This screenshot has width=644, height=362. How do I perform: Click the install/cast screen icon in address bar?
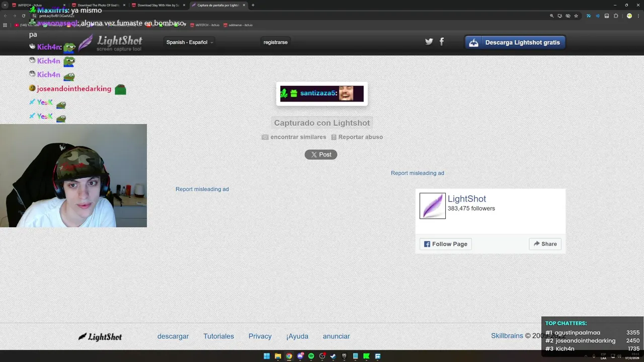click(x=560, y=16)
